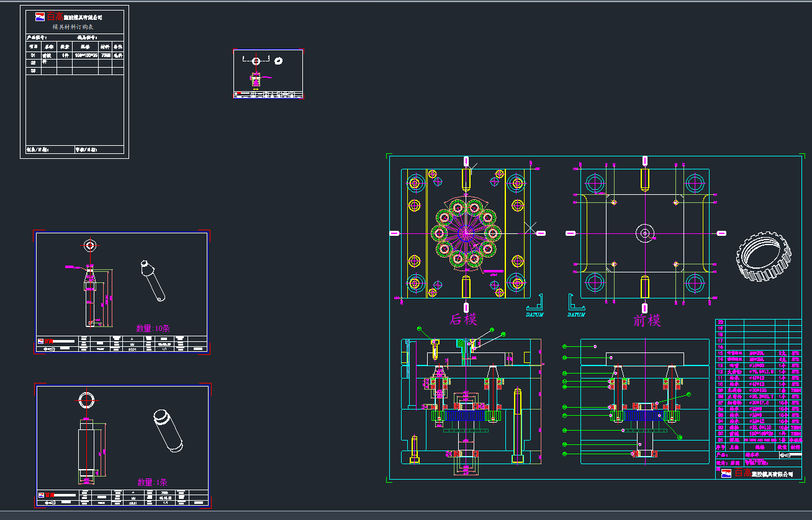The width and height of the screenshot is (812, 520).
Task: Click the center hole symbol of the 前模 plate
Action: [x=645, y=233]
